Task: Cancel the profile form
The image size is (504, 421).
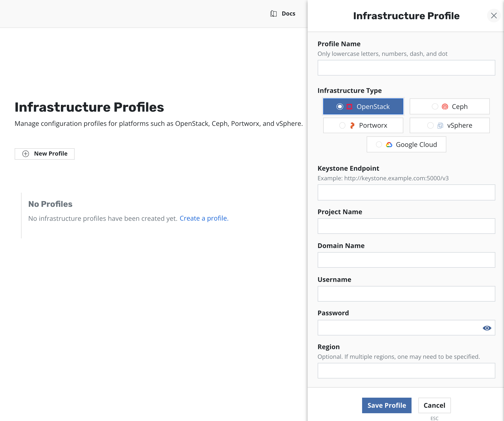Action: coord(434,405)
